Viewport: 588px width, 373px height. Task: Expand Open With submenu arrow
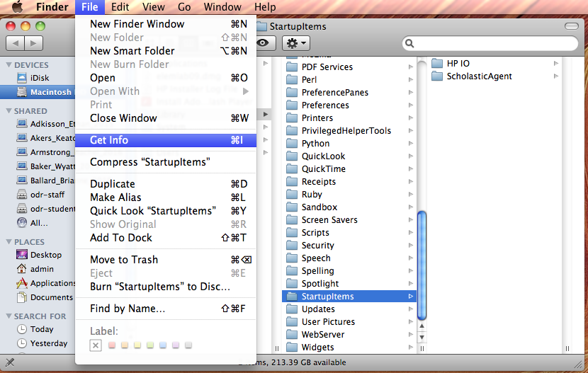tap(246, 91)
